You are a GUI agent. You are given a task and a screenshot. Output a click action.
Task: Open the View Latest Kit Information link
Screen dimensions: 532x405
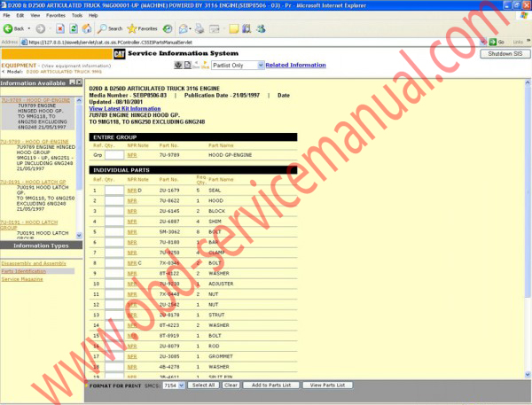click(x=124, y=108)
